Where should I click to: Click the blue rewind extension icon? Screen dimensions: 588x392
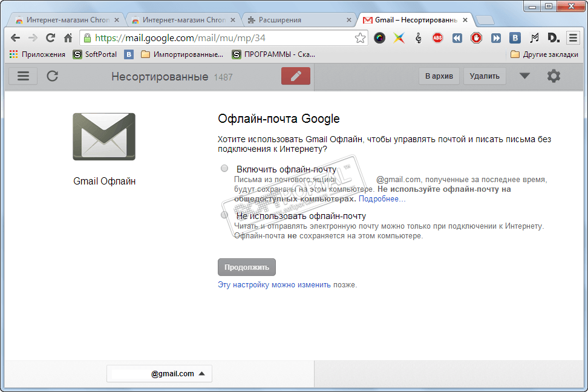(457, 38)
